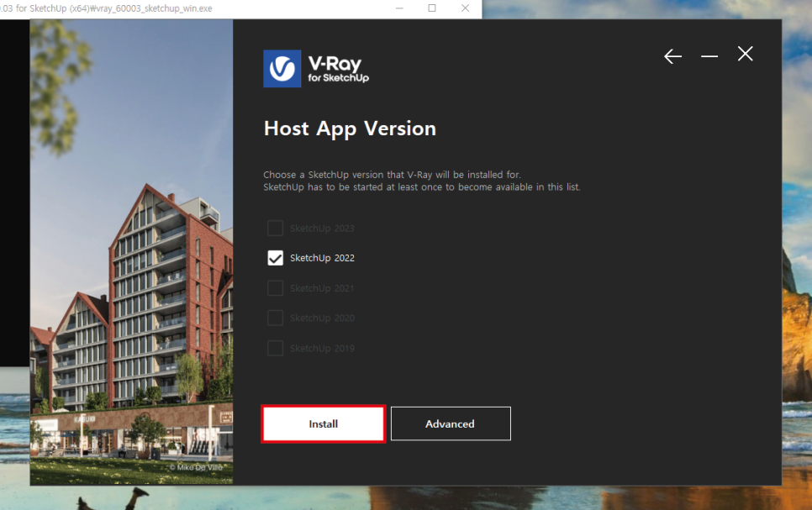
Task: Go back with the left arrow icon
Action: [x=672, y=56]
